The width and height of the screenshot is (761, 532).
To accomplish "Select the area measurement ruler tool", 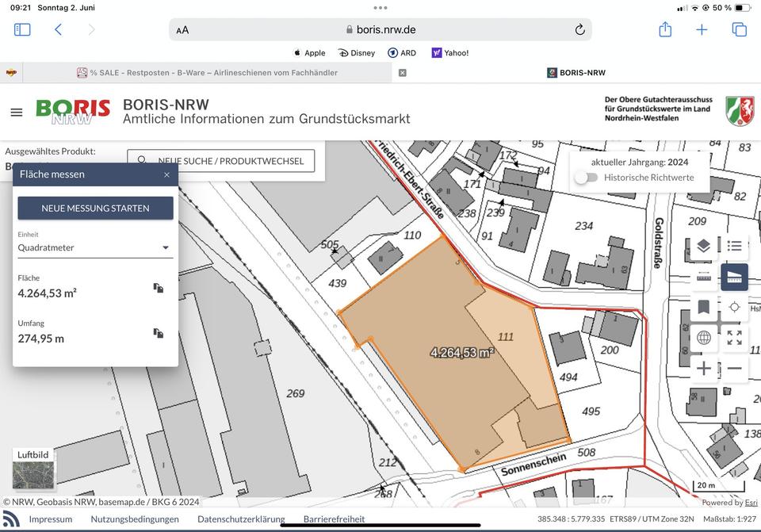I will (734, 277).
